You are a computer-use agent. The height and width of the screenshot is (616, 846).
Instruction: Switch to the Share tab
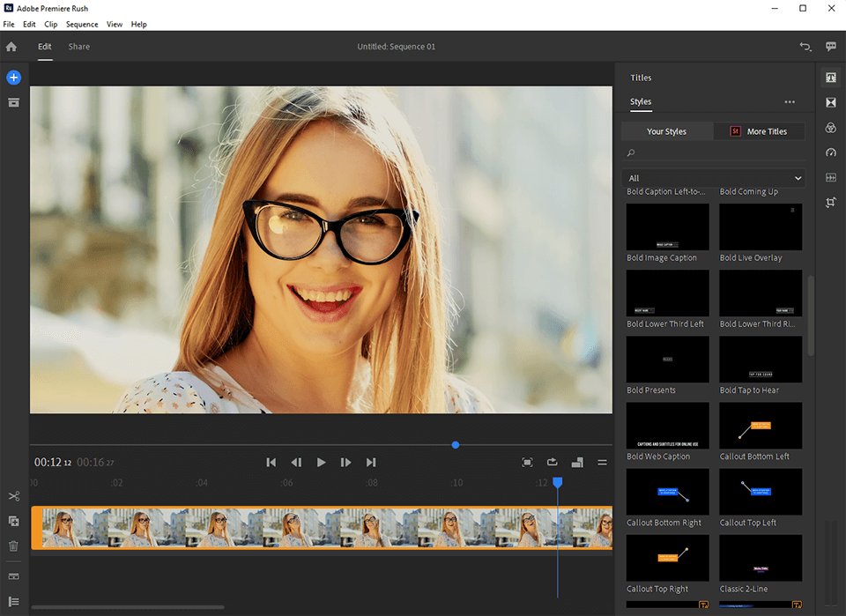[79, 47]
